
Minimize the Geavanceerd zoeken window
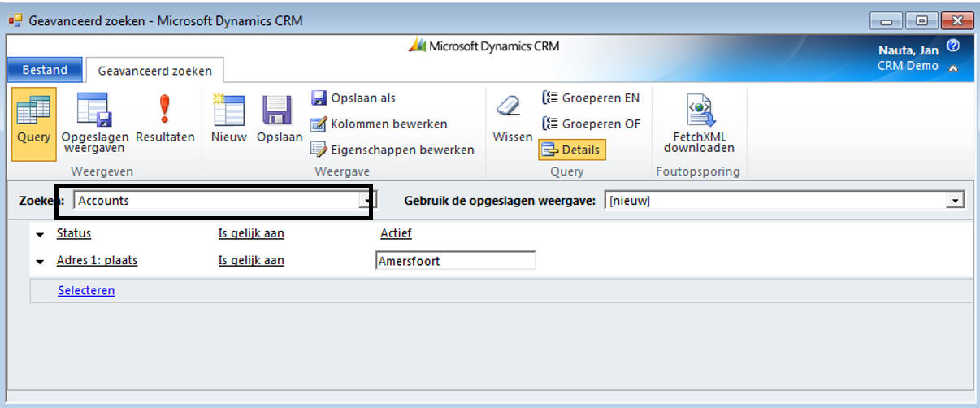click(886, 20)
